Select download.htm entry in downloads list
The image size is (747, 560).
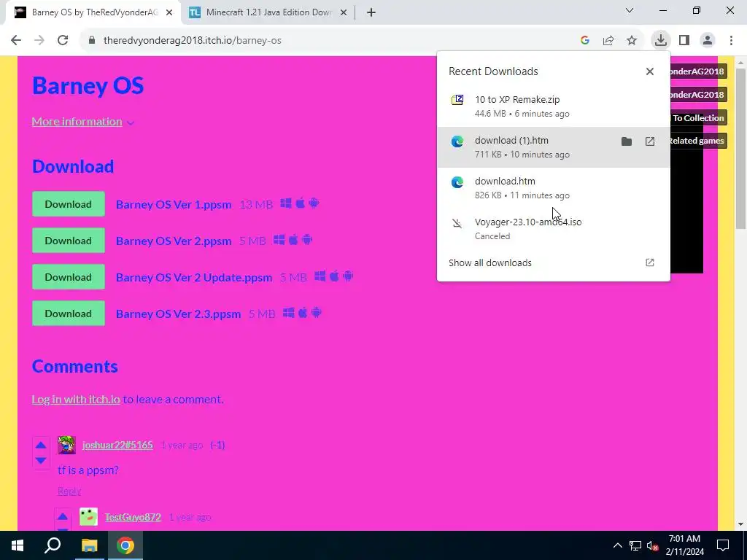(553, 188)
